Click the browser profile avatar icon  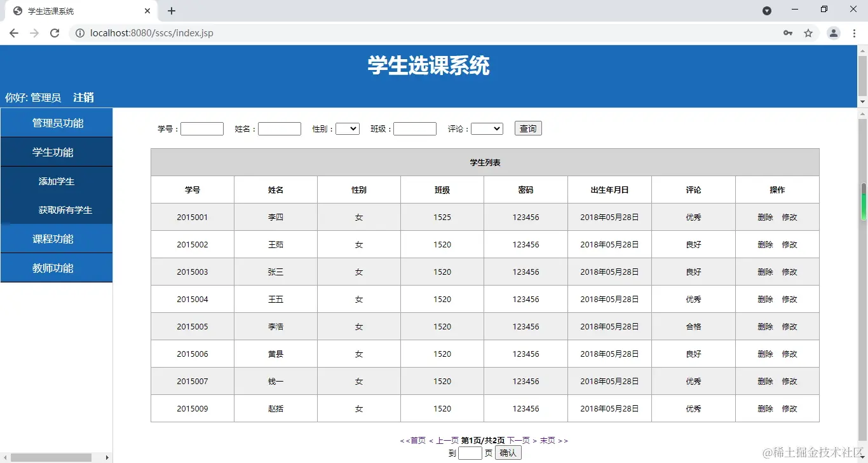tap(833, 32)
